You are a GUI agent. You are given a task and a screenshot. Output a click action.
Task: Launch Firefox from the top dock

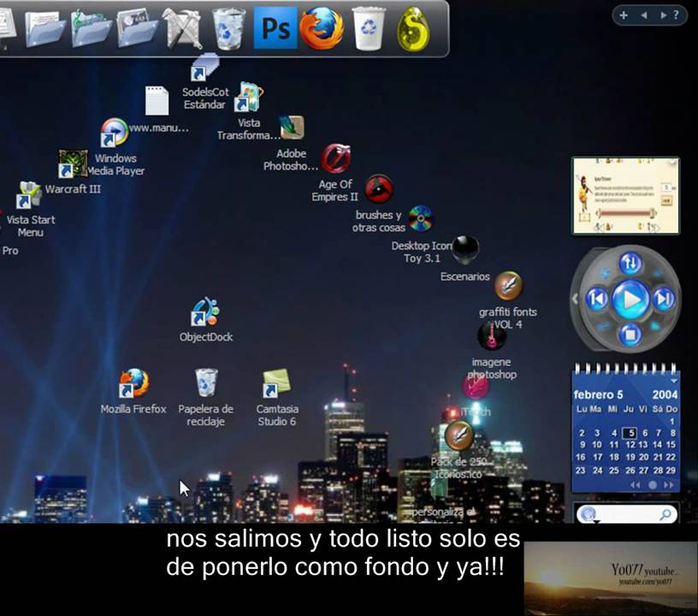(x=322, y=28)
